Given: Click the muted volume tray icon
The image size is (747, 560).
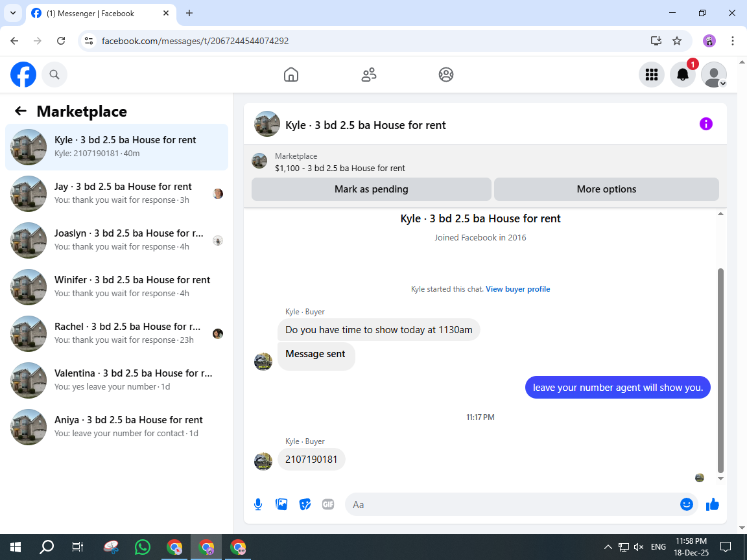Looking at the screenshot, I should tap(639, 547).
